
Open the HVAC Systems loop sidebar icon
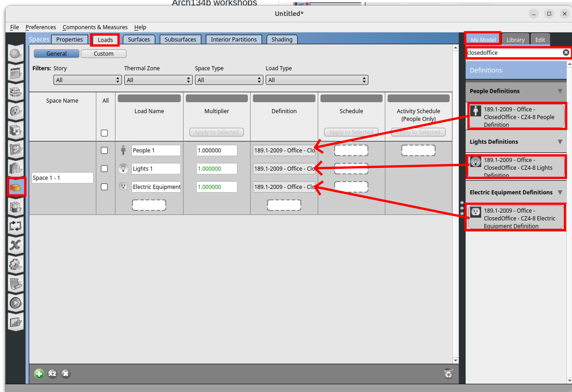[16, 225]
